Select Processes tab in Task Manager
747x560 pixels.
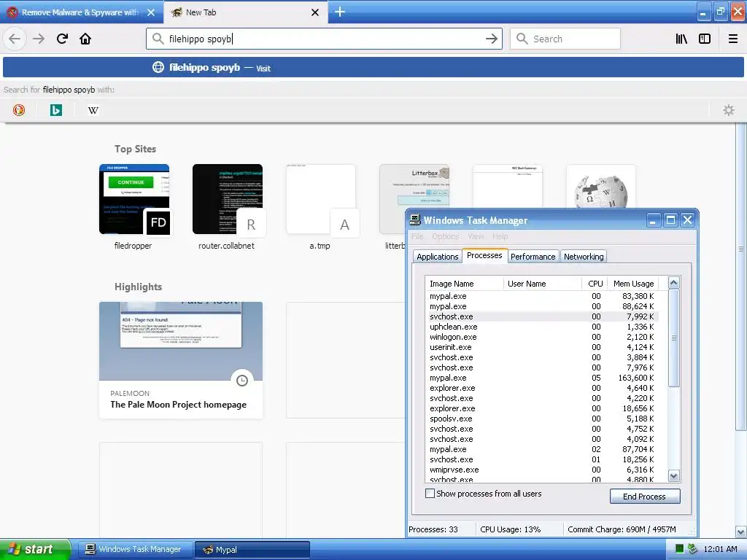(484, 255)
